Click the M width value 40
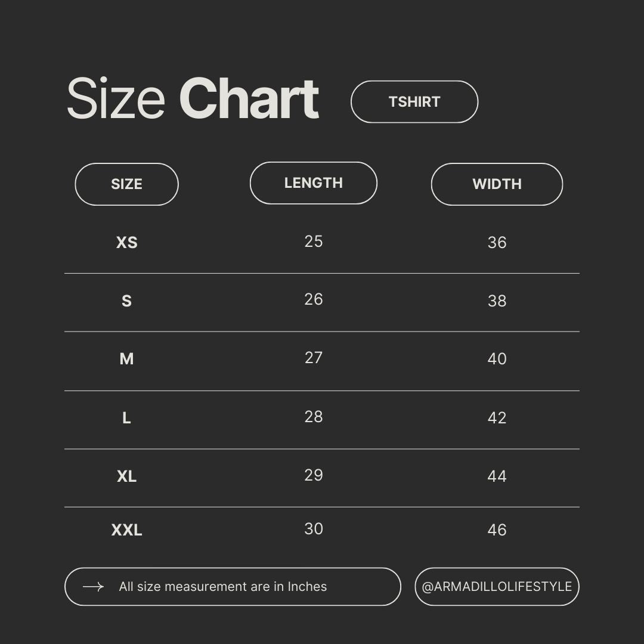 [497, 359]
